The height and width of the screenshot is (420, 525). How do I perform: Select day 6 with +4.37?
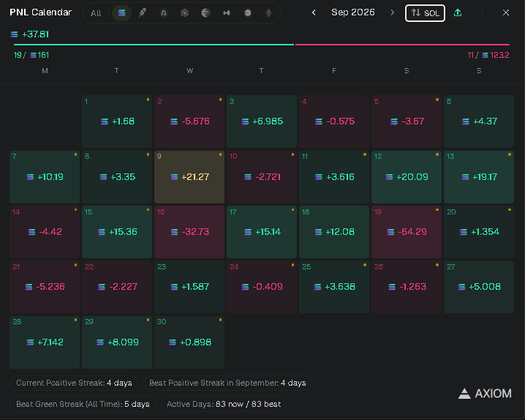[x=479, y=121]
